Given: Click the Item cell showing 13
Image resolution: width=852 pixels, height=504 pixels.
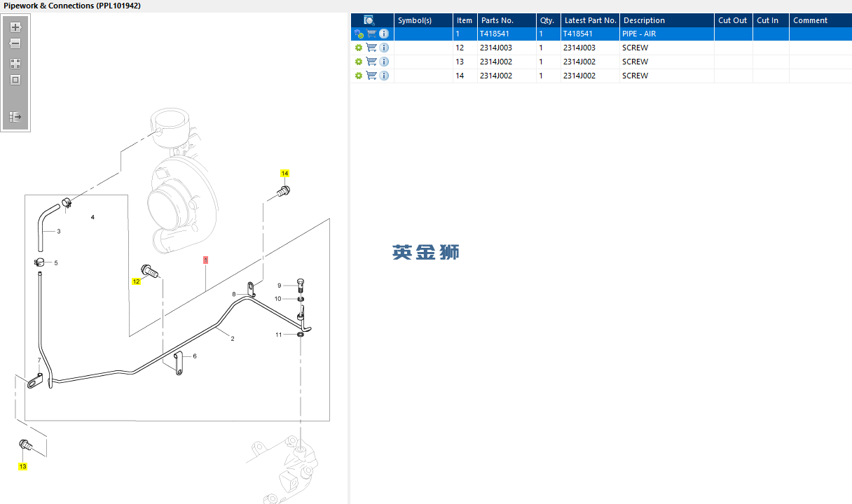Looking at the screenshot, I should [465, 62].
